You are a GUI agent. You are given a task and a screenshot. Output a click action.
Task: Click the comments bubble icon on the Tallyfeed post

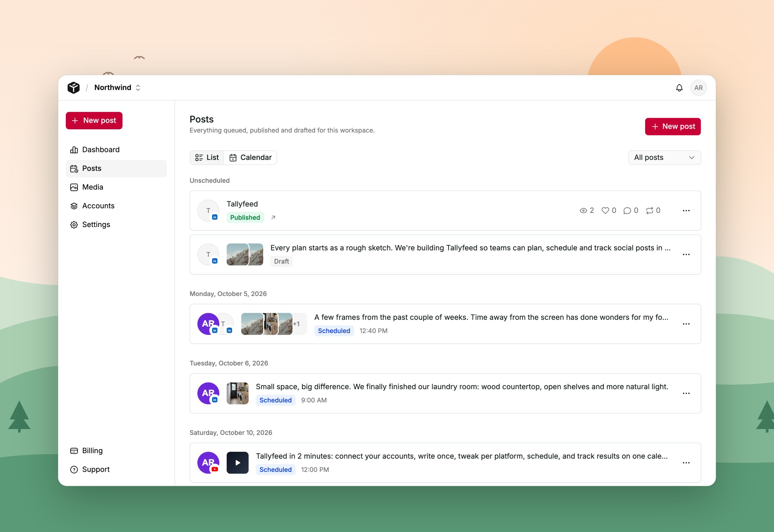coord(627,210)
